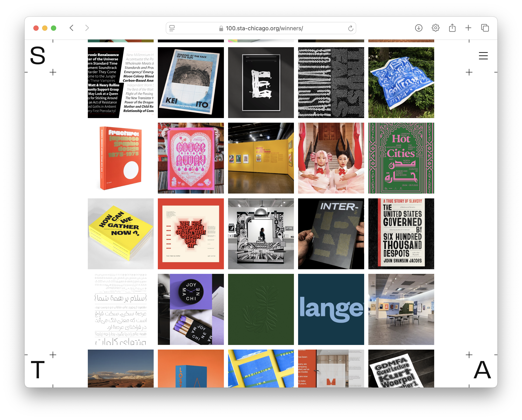Image resolution: width=522 pixels, height=420 pixels.
Task: Open the orange M logo website thumbnail
Action: click(331, 368)
